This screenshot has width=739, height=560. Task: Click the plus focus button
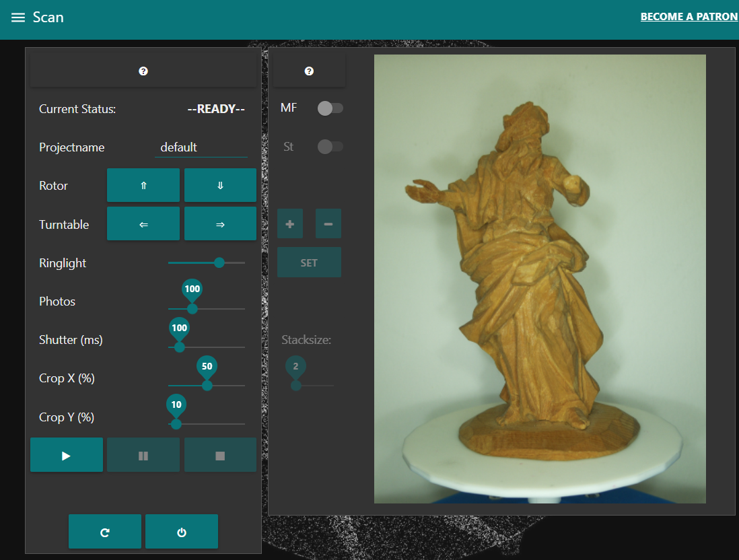[290, 224]
